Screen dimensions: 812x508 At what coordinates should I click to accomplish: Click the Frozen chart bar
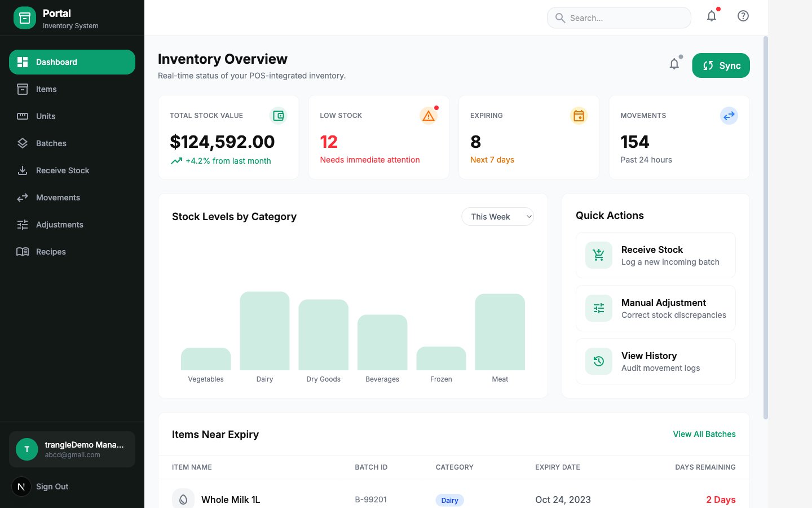click(x=441, y=358)
